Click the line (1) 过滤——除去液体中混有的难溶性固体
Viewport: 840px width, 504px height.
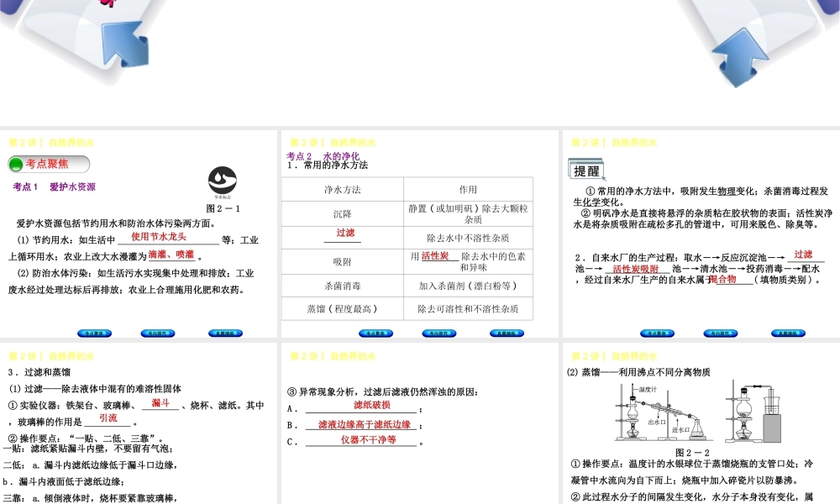tap(95, 389)
